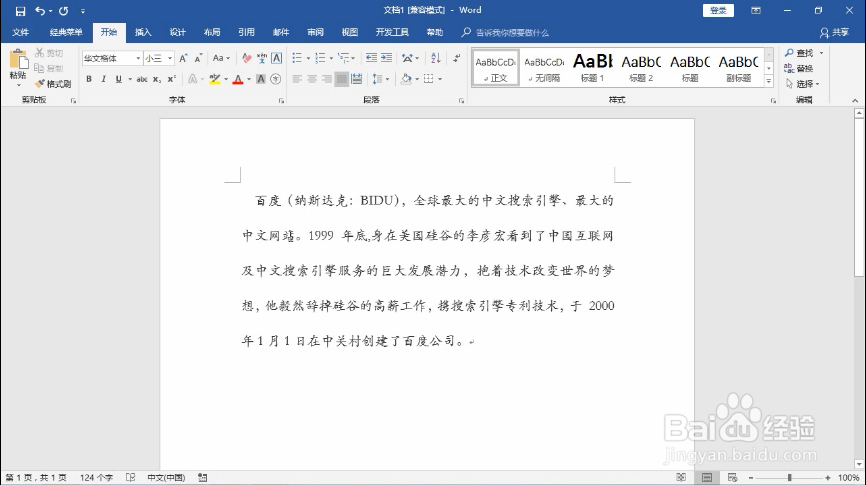Click the character border (A box) icon
This screenshot has height=485, width=866.
(277, 58)
